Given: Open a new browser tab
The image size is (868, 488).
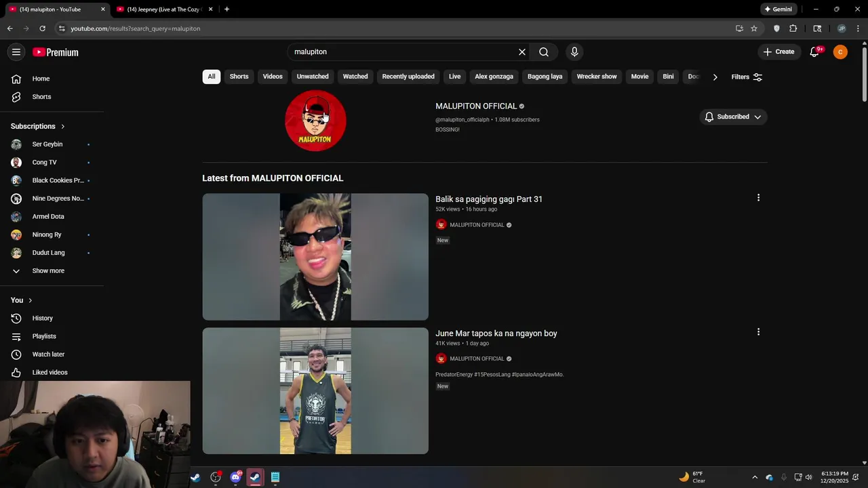Looking at the screenshot, I should pyautogui.click(x=226, y=9).
